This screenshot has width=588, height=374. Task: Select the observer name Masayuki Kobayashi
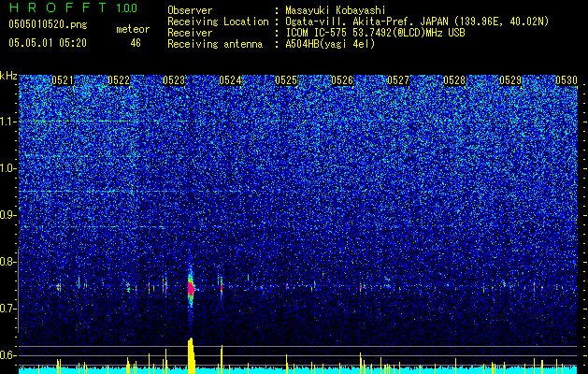[336, 10]
